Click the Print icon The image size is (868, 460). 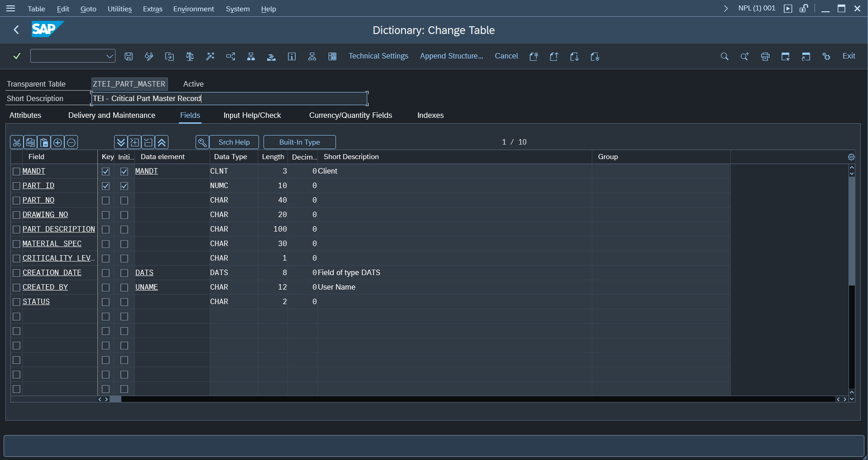pyautogui.click(x=765, y=56)
